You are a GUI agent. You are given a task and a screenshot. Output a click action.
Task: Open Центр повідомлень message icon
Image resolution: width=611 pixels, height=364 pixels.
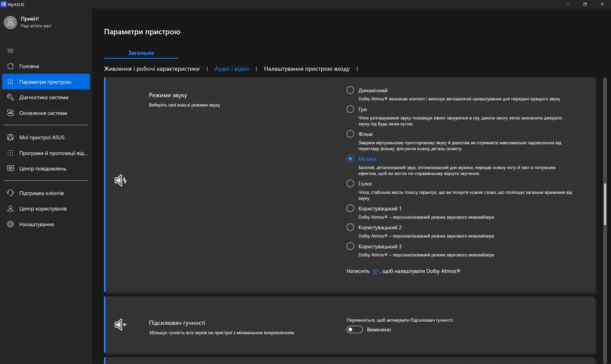pyautogui.click(x=10, y=169)
